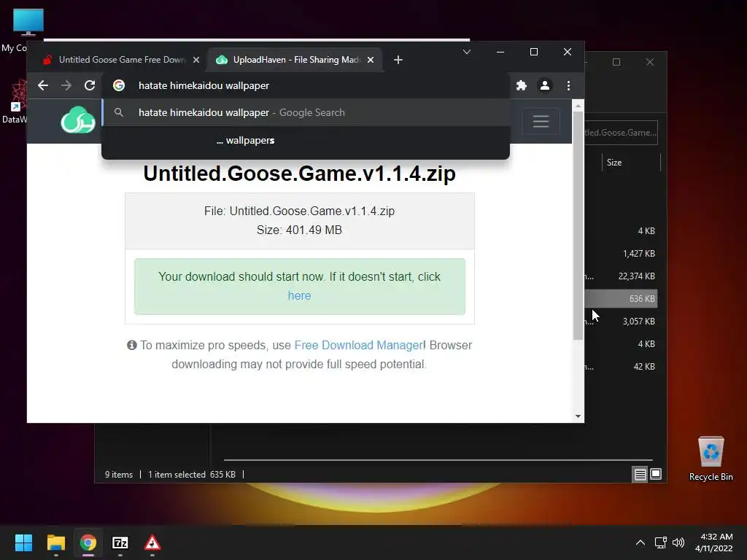Image resolution: width=747 pixels, height=560 pixels.
Task: Open the Chrome profile avatar icon
Action: [544, 85]
